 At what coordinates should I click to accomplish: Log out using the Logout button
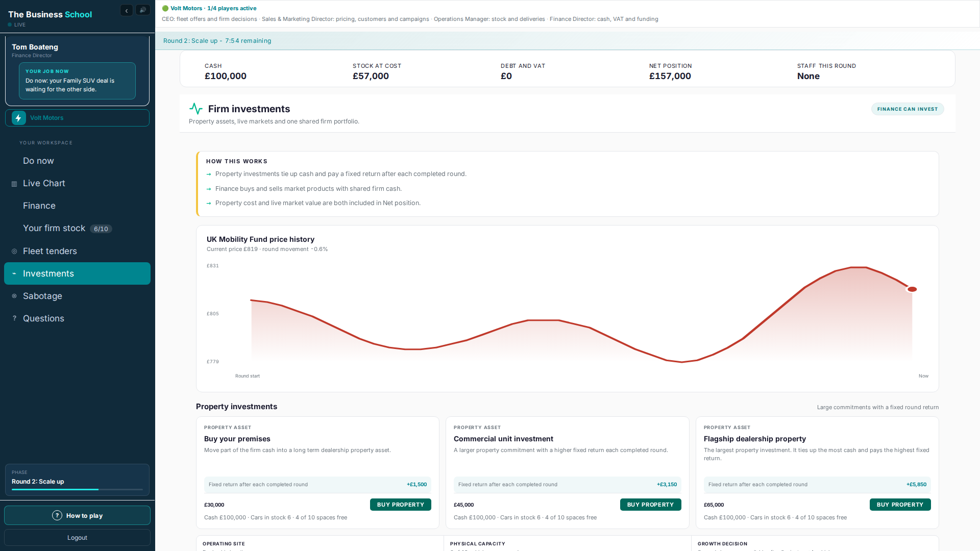point(77,538)
